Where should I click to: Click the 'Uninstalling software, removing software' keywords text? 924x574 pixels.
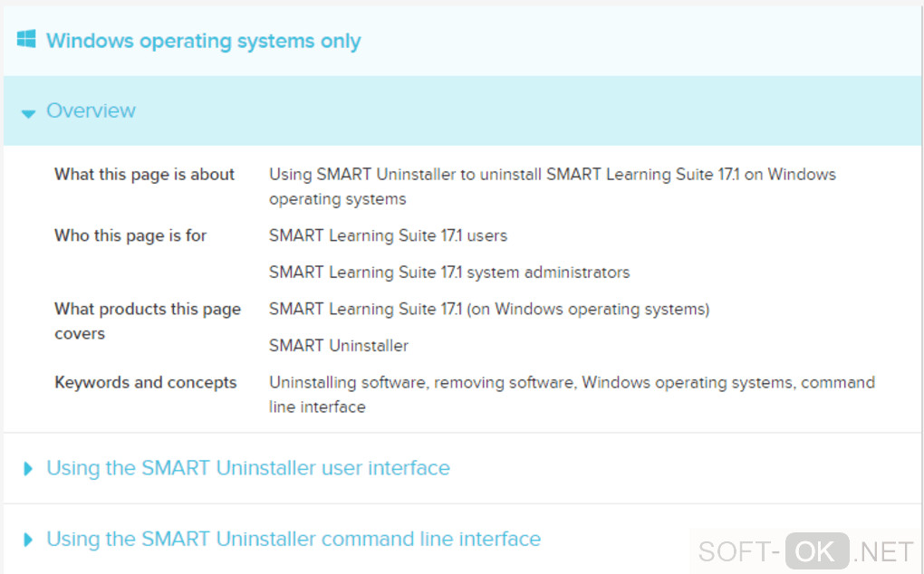[x=422, y=383]
